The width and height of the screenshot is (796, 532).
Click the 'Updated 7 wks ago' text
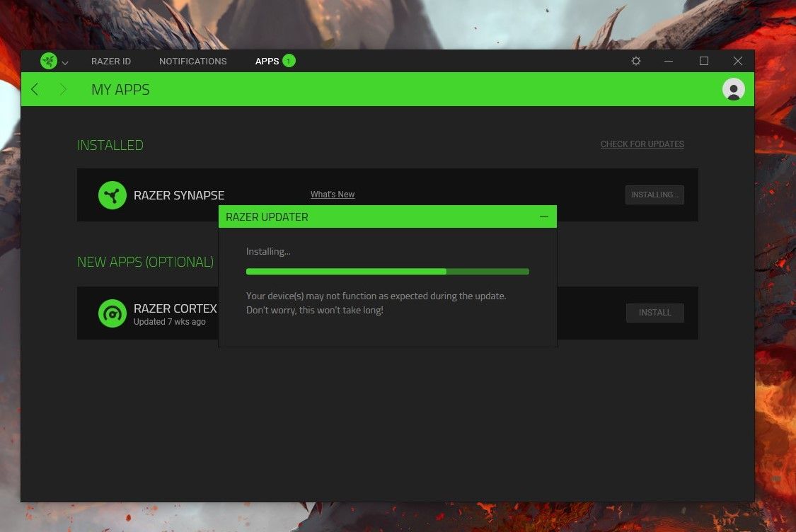click(170, 322)
